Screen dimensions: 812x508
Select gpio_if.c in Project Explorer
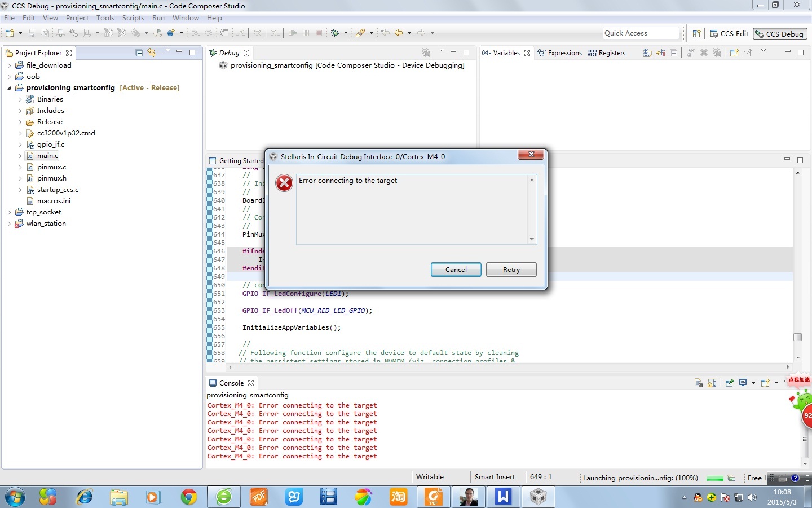(x=51, y=144)
